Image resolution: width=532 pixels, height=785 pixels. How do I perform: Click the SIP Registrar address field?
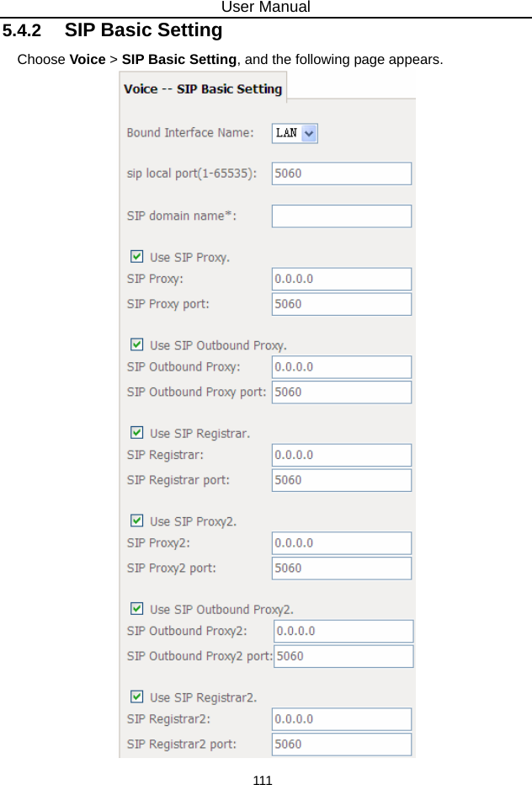(x=342, y=455)
